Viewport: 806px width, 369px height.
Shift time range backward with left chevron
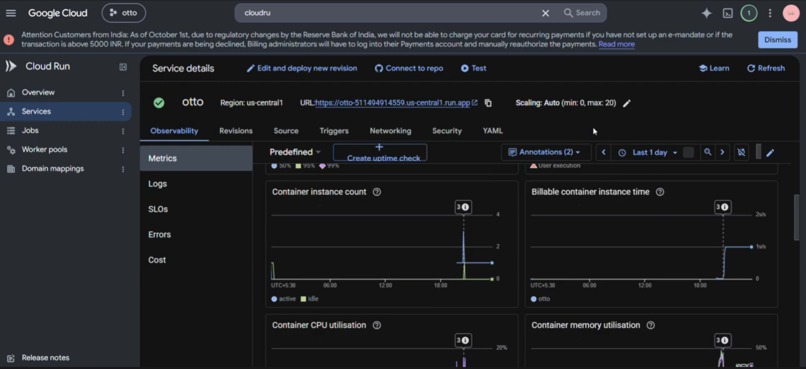click(604, 152)
